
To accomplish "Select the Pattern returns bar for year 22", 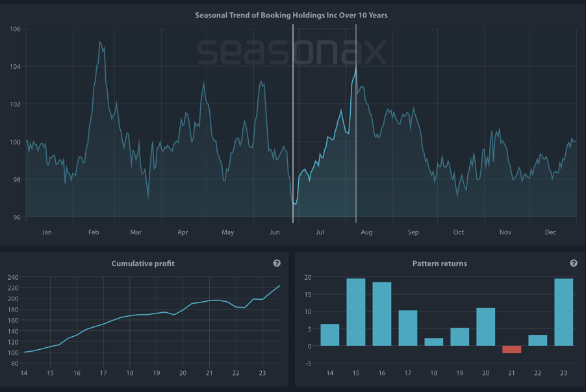I will point(538,341).
